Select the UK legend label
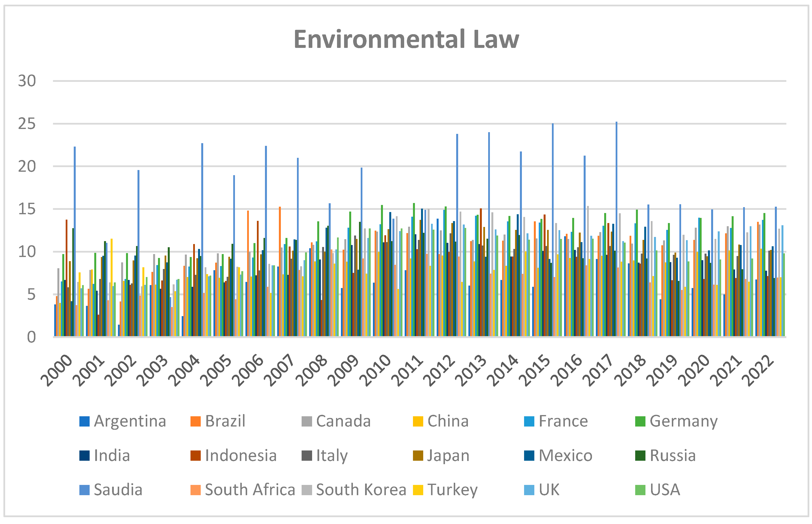 (549, 490)
